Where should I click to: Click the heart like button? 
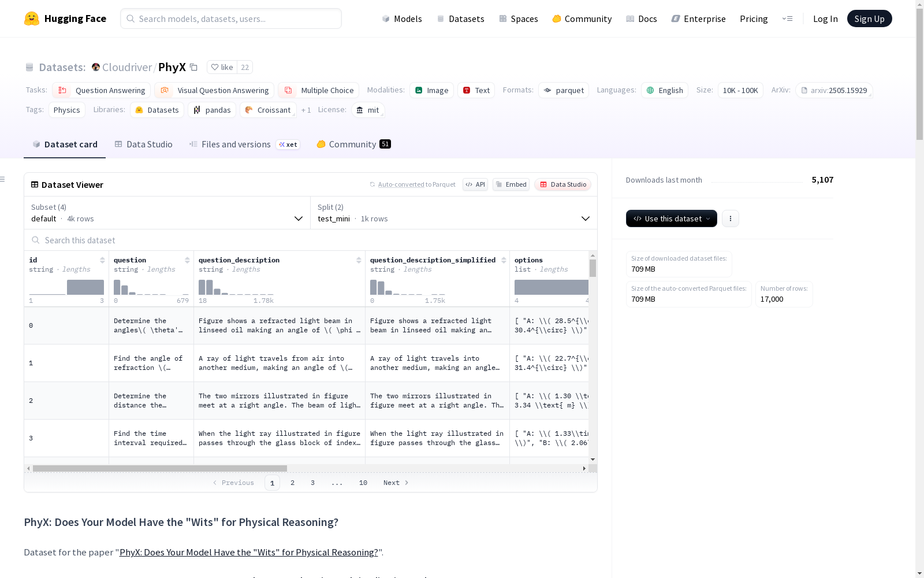coord(222,67)
